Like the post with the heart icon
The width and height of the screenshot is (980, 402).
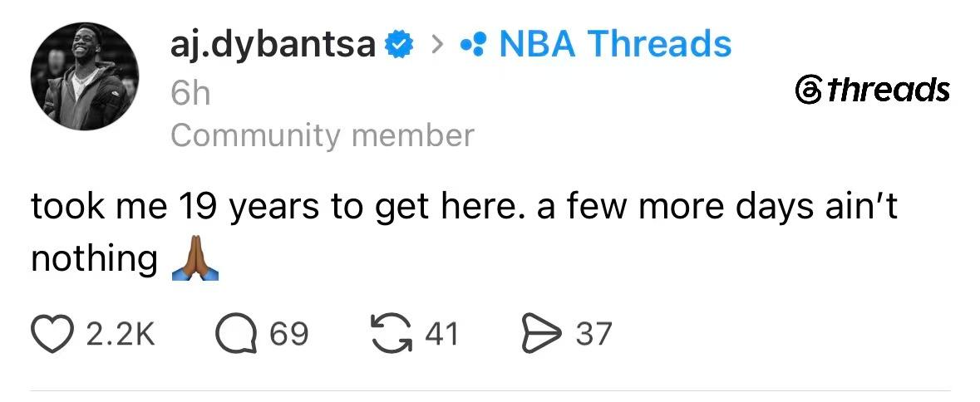point(52,334)
